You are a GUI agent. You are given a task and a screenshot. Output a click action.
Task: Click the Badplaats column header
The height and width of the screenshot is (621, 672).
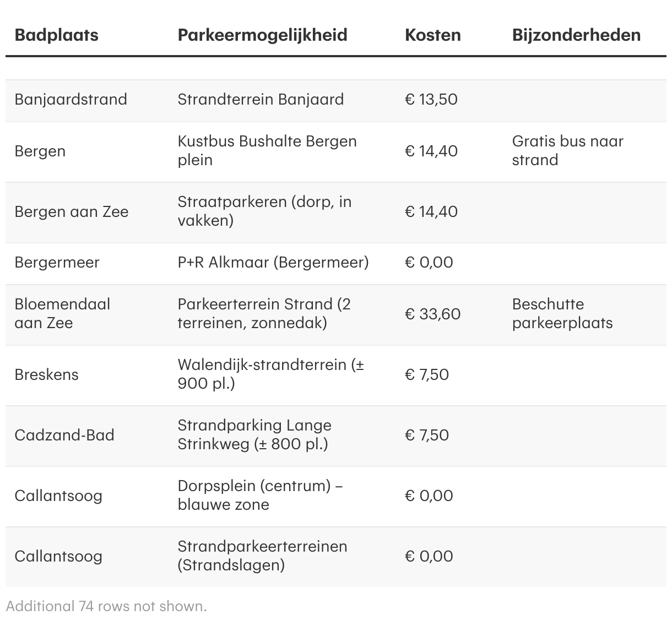(x=56, y=35)
